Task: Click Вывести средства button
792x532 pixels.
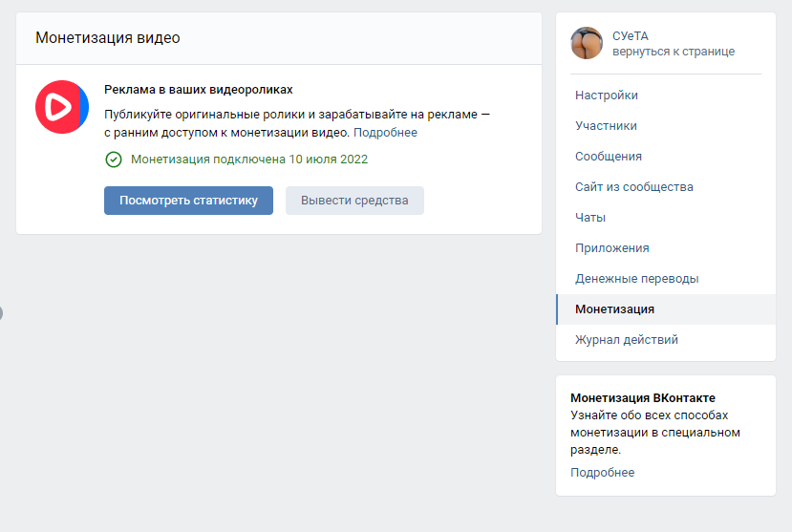Action: point(354,201)
